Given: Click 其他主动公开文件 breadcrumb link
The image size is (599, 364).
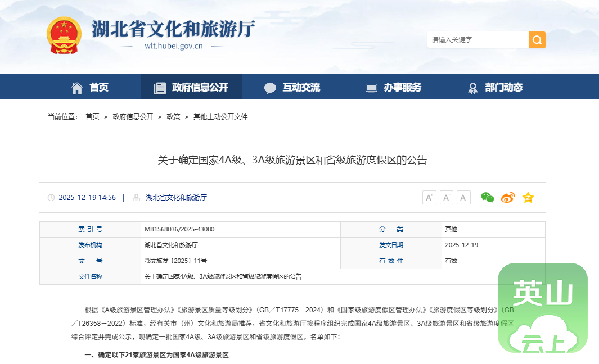Looking at the screenshot, I should point(220,117).
